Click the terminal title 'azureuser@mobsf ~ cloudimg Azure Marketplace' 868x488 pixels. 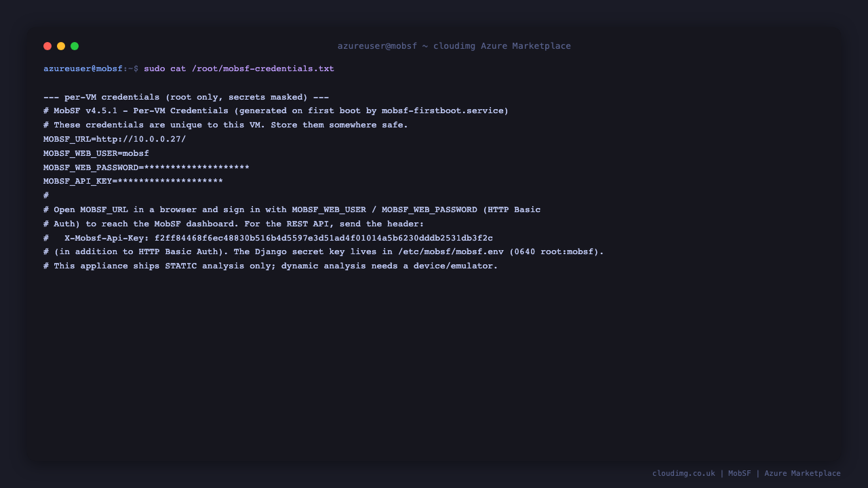pyautogui.click(x=454, y=46)
